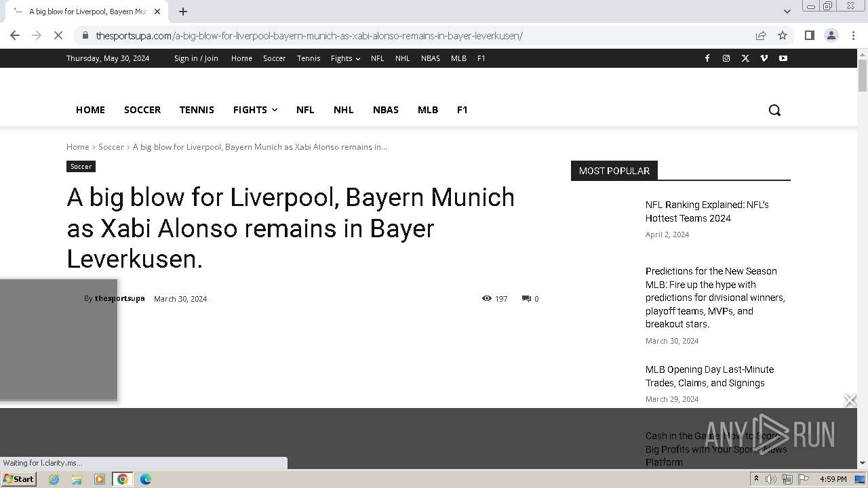
Task: Open SOCCER in main navigation
Action: [142, 110]
